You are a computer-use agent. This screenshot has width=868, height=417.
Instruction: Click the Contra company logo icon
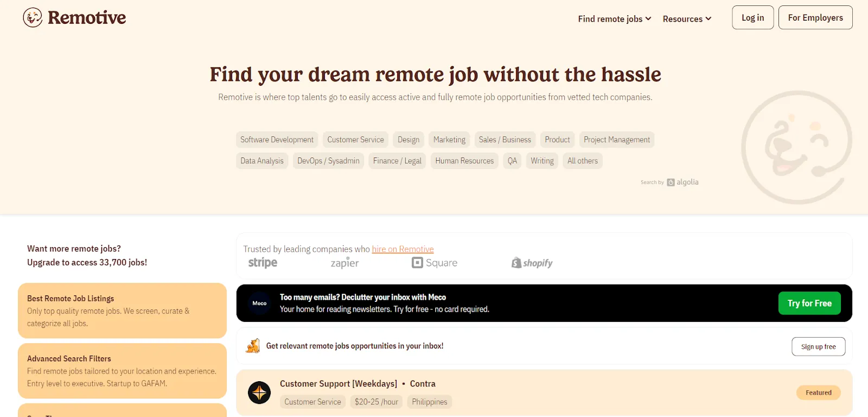pos(259,393)
